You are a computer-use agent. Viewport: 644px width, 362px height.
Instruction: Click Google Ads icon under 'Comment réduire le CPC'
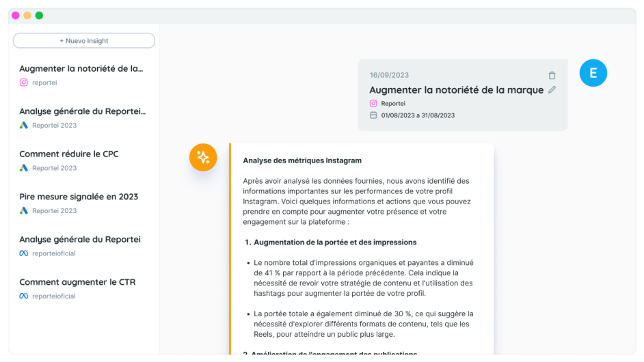24,168
